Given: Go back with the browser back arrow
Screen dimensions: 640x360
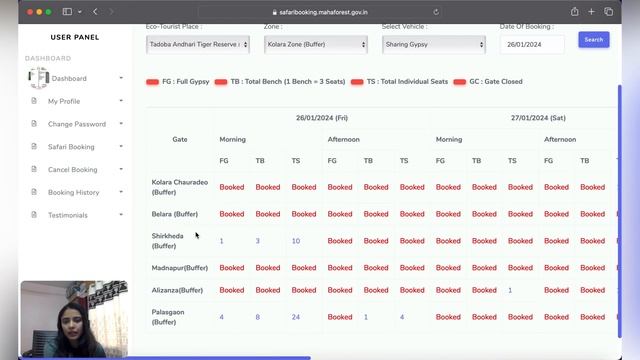Looking at the screenshot, I should (x=95, y=12).
